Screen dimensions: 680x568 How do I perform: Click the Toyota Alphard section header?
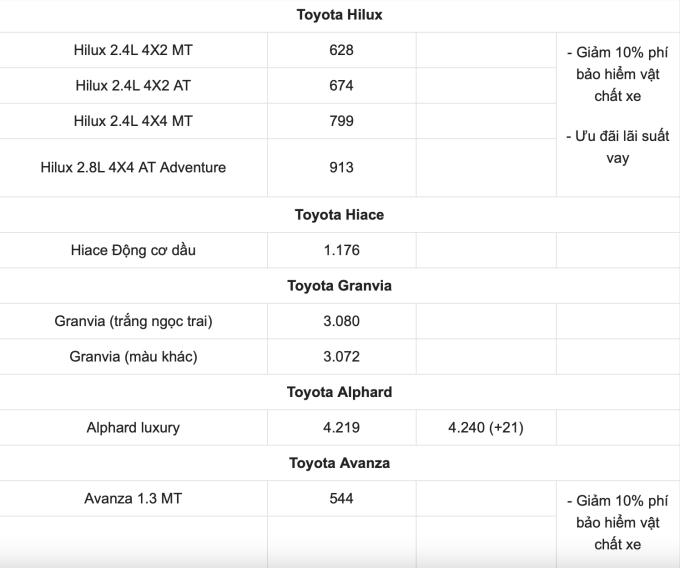(339, 392)
